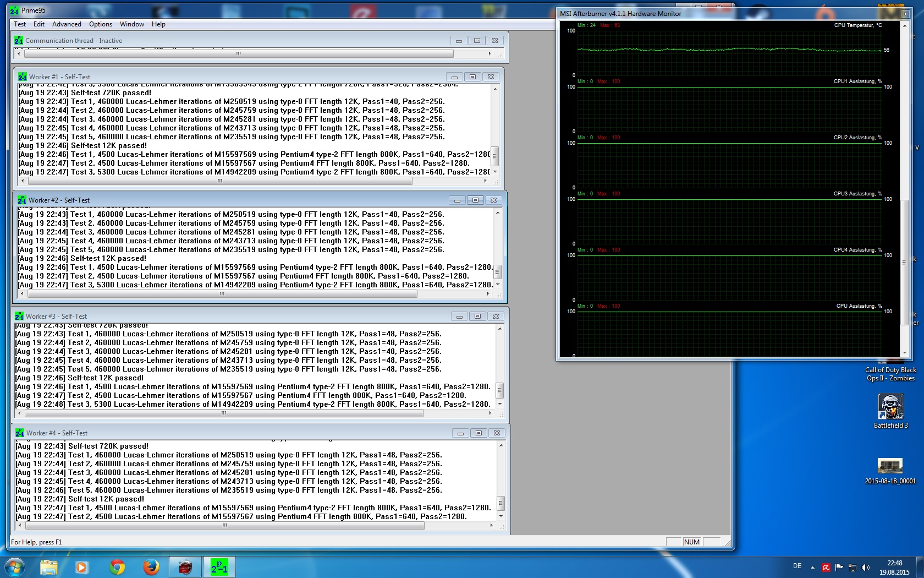Open the Test menu in Prime95
Image resolution: width=924 pixels, height=578 pixels.
click(x=20, y=24)
